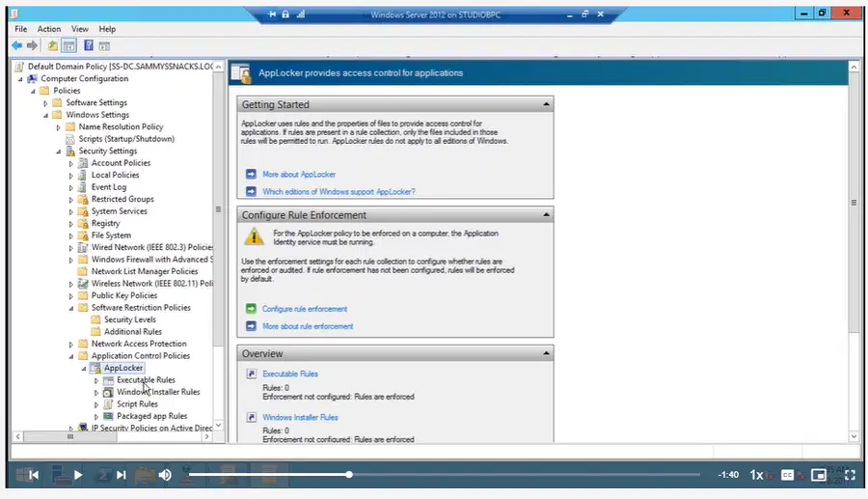
Task: Select File System tree item
Action: click(x=111, y=236)
